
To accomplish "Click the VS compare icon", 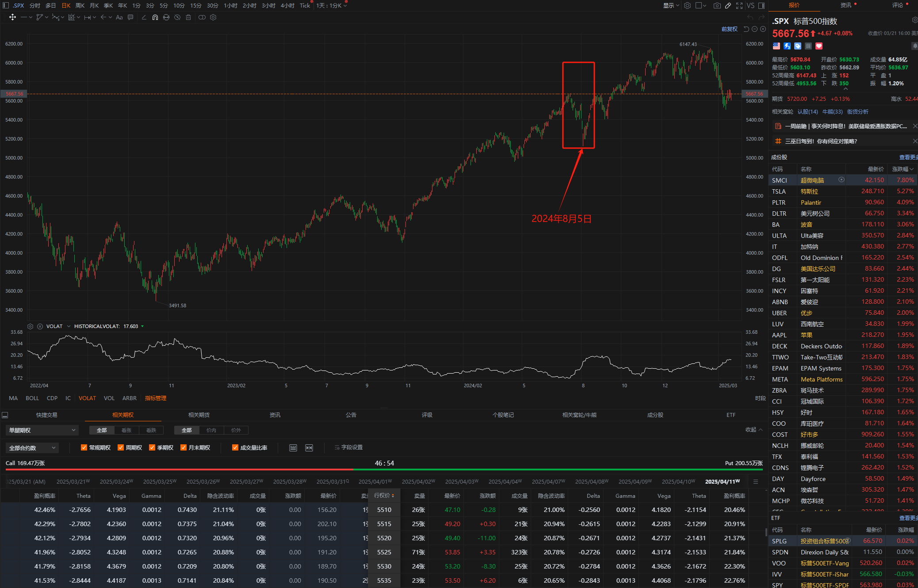I will [750, 5].
